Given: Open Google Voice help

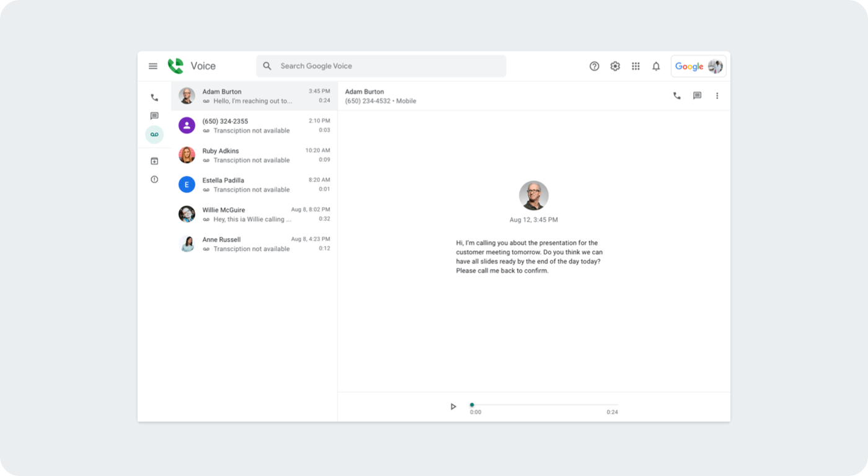Looking at the screenshot, I should click(595, 66).
